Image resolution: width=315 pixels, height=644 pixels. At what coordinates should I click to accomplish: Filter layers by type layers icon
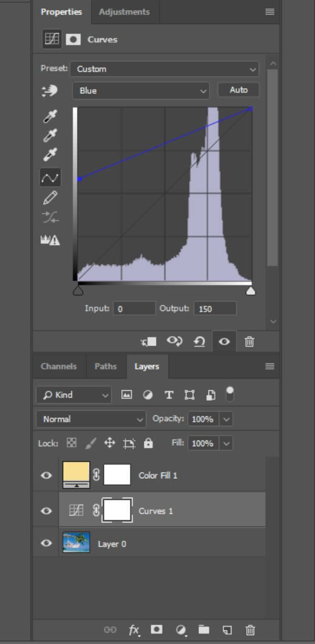169,395
